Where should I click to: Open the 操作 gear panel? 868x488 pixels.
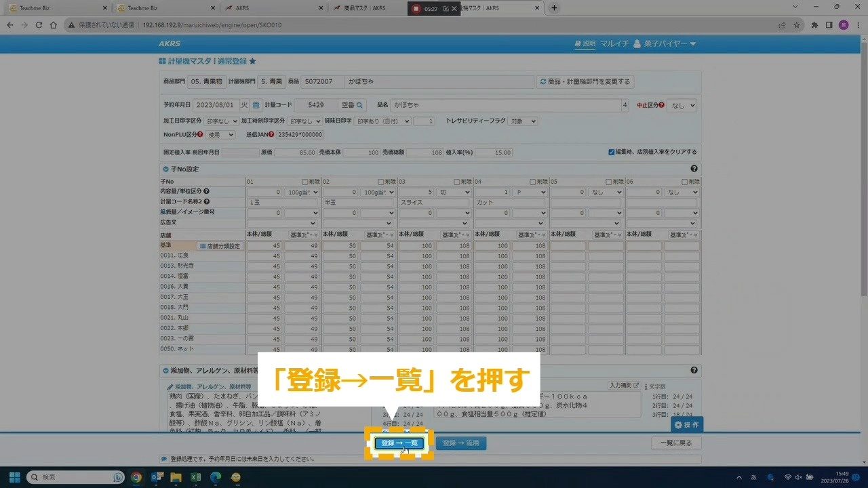click(x=686, y=424)
